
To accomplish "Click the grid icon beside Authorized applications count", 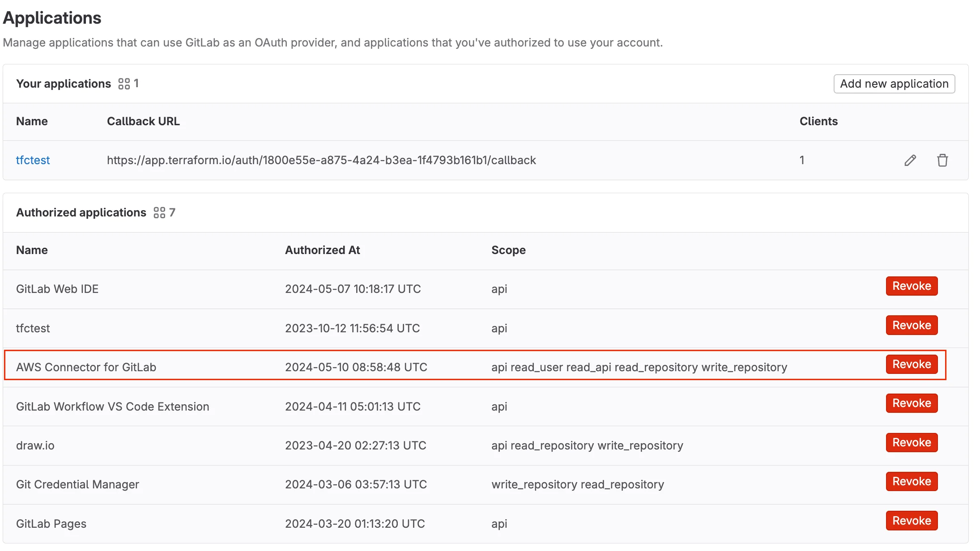I will point(159,212).
